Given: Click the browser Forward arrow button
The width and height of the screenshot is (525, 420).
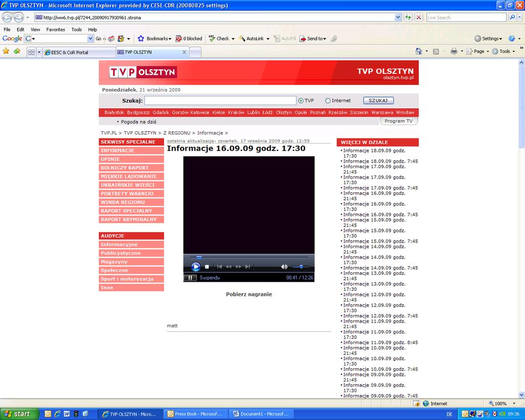Looking at the screenshot, I should (19, 17).
